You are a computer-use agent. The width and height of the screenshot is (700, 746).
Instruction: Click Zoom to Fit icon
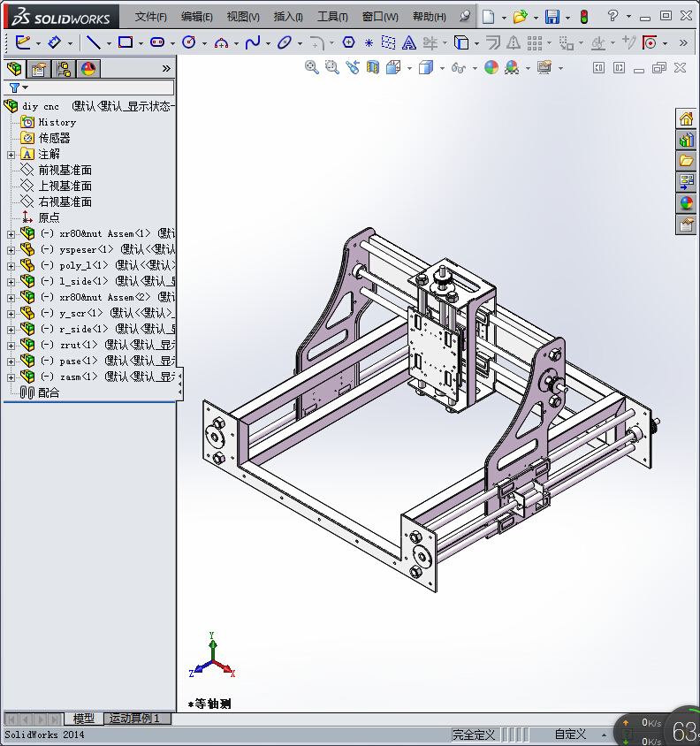312,67
